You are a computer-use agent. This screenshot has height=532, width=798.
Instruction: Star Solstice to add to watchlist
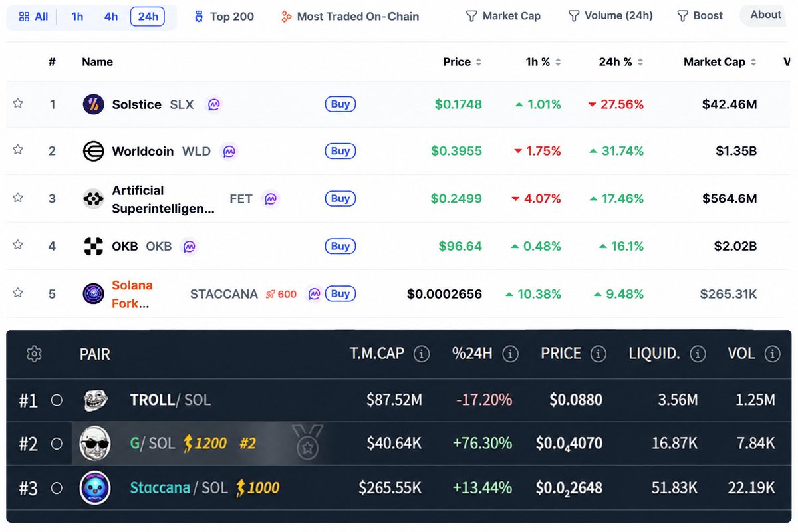18,104
